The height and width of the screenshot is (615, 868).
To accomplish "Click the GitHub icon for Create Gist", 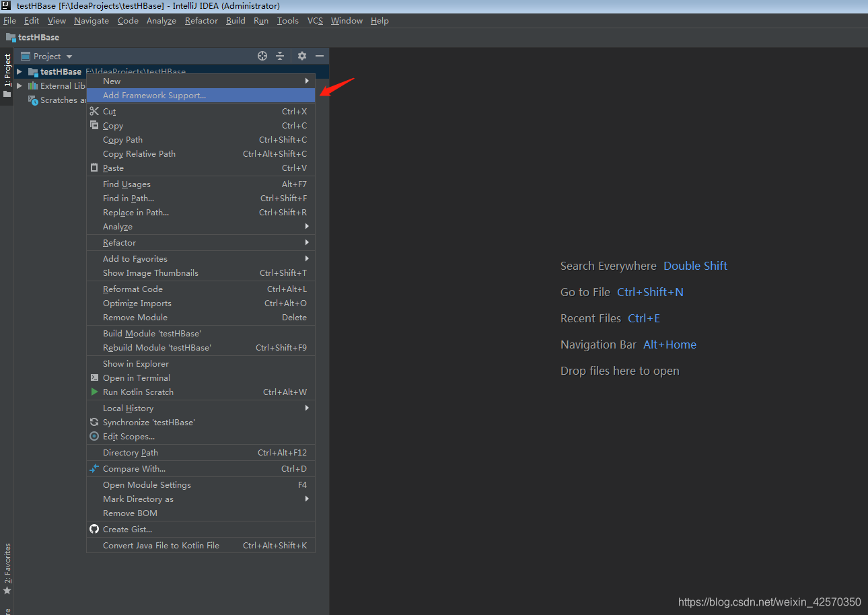I will (94, 529).
